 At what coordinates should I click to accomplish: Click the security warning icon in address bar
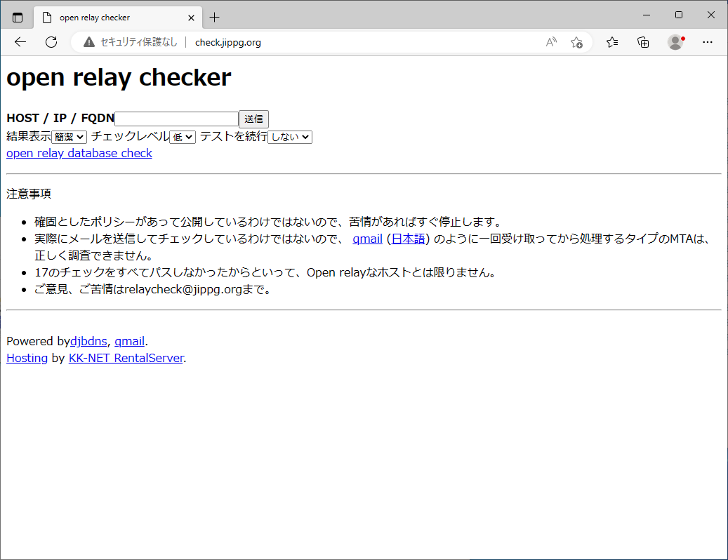[89, 42]
